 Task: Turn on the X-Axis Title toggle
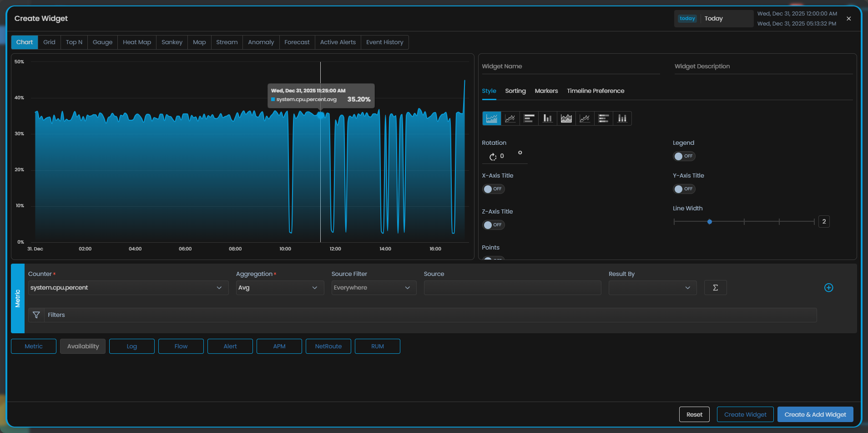tap(493, 189)
